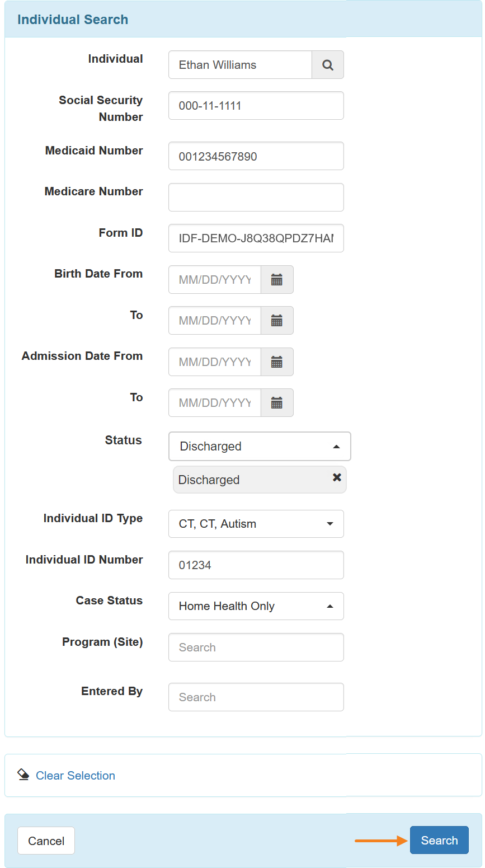Click the Form ID text box
485x868 pixels.
pos(256,238)
